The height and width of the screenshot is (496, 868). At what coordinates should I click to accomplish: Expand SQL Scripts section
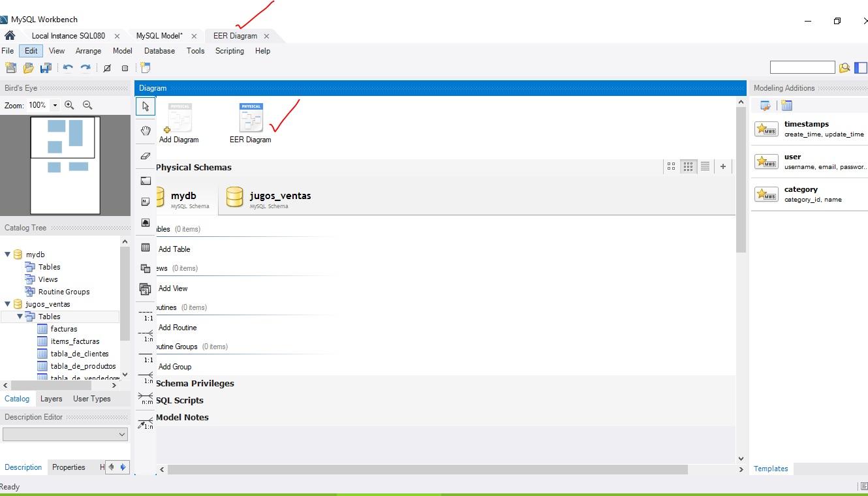point(179,401)
